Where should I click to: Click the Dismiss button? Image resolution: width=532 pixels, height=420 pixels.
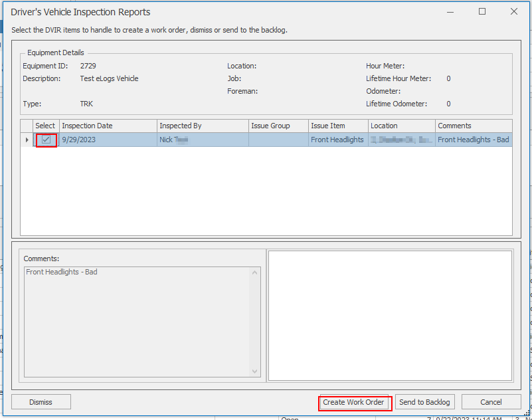(41, 402)
